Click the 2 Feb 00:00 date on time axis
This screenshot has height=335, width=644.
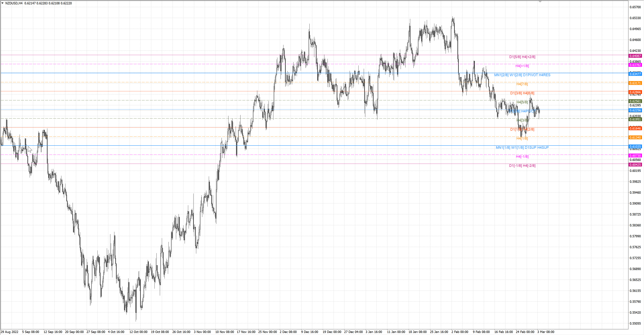click(x=460, y=332)
